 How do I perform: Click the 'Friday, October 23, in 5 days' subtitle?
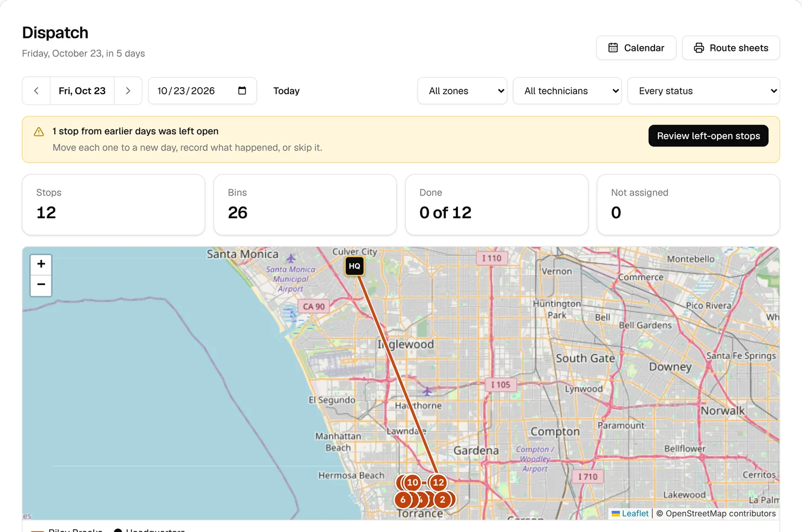tap(83, 53)
